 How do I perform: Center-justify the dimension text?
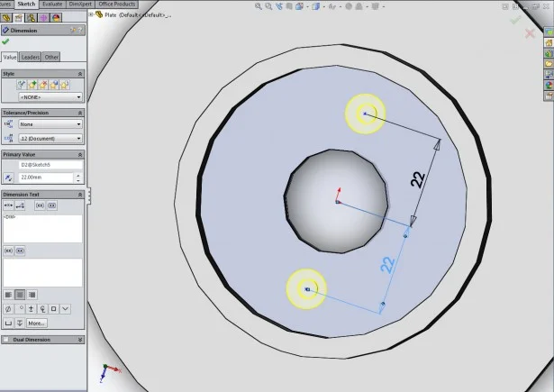(x=20, y=295)
